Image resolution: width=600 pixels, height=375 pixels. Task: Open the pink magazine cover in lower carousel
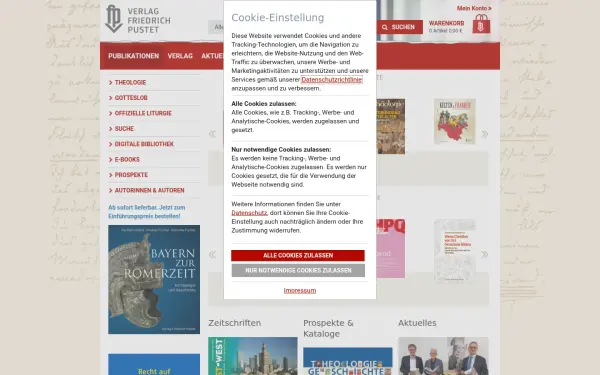pos(391,248)
